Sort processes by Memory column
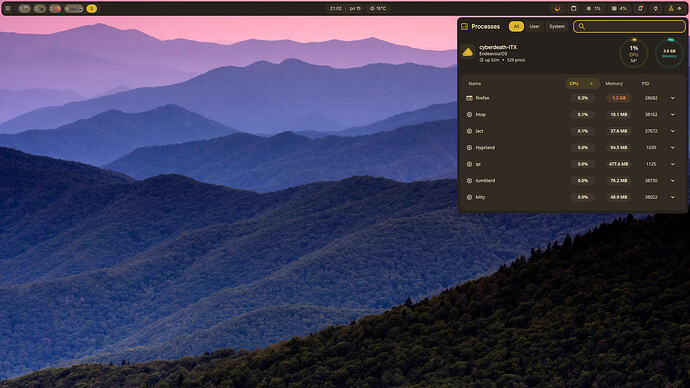This screenshot has height=388, width=690. pyautogui.click(x=614, y=84)
